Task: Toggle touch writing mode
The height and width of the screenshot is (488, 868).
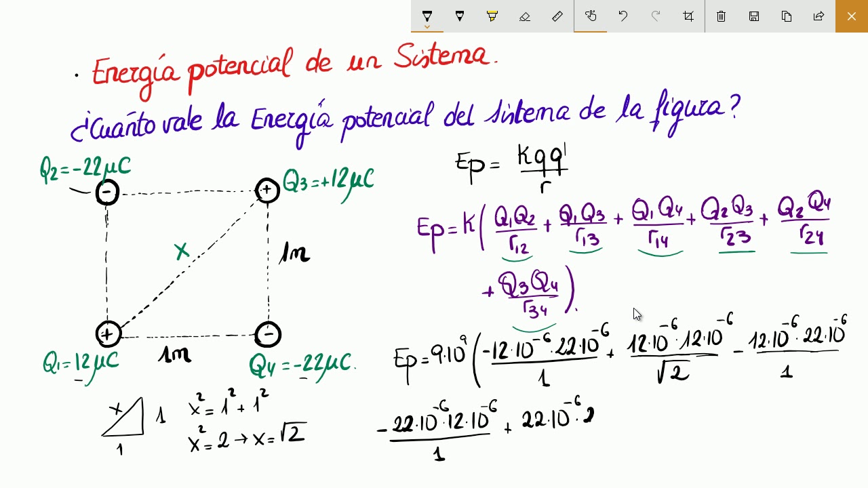Action: tap(591, 16)
